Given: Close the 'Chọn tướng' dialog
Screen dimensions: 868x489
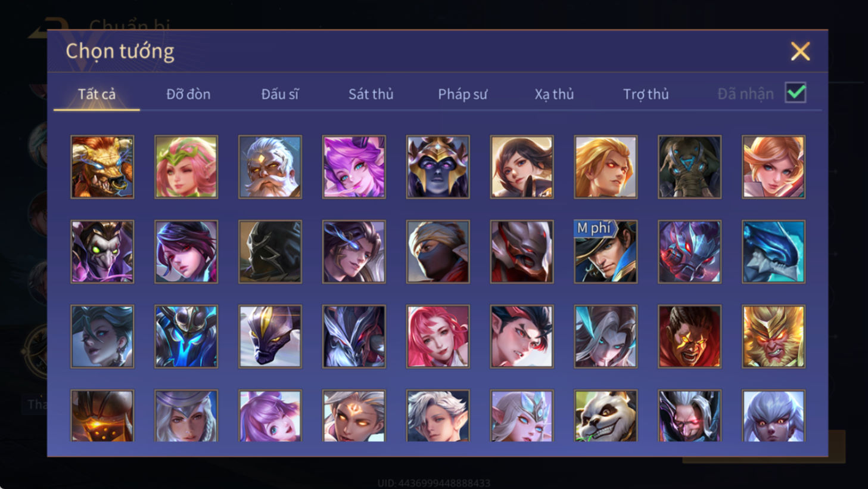Looking at the screenshot, I should 800,51.
